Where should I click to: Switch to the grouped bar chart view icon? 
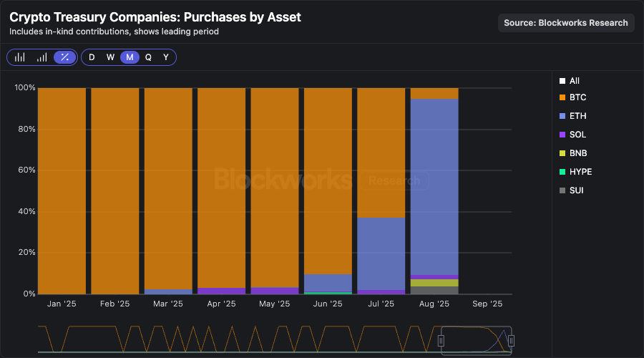coord(20,57)
